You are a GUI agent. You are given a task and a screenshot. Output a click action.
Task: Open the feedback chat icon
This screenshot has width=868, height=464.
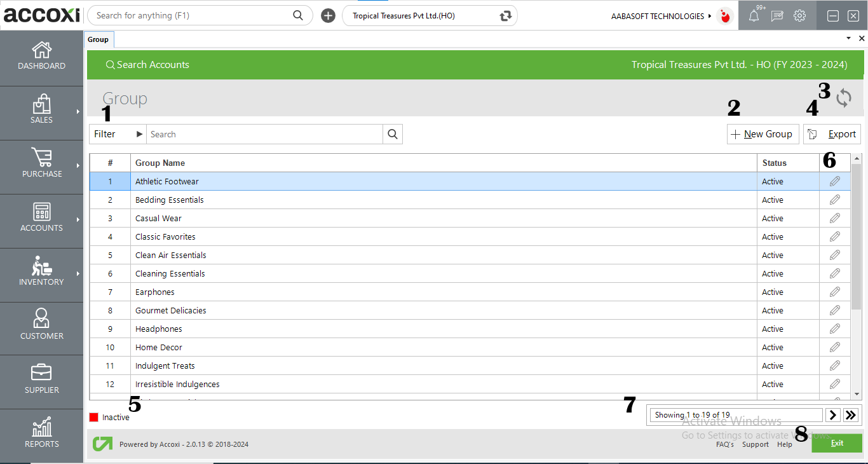(776, 15)
